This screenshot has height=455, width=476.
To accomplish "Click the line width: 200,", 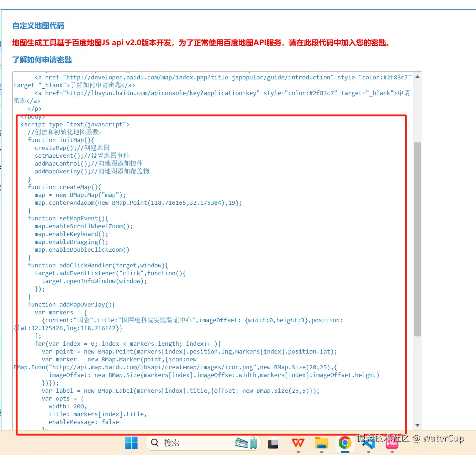I will click(x=68, y=406).
